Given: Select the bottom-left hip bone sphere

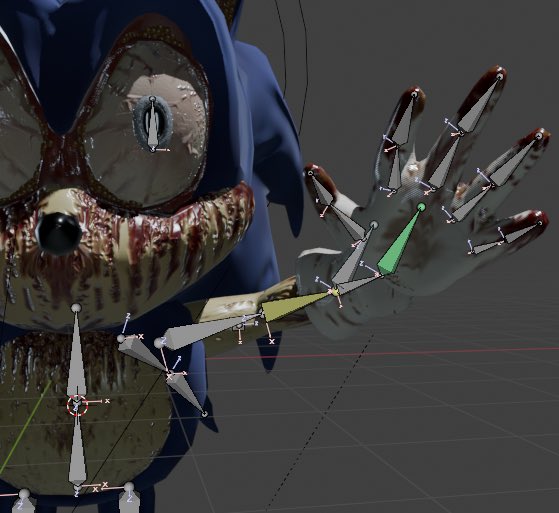Looking at the screenshot, I should (x=24, y=494).
